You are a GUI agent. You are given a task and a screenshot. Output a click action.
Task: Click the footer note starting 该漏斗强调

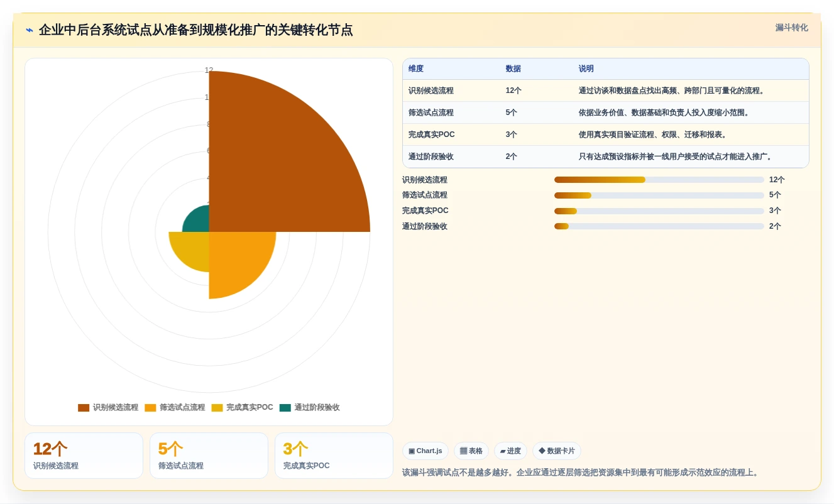click(581, 473)
